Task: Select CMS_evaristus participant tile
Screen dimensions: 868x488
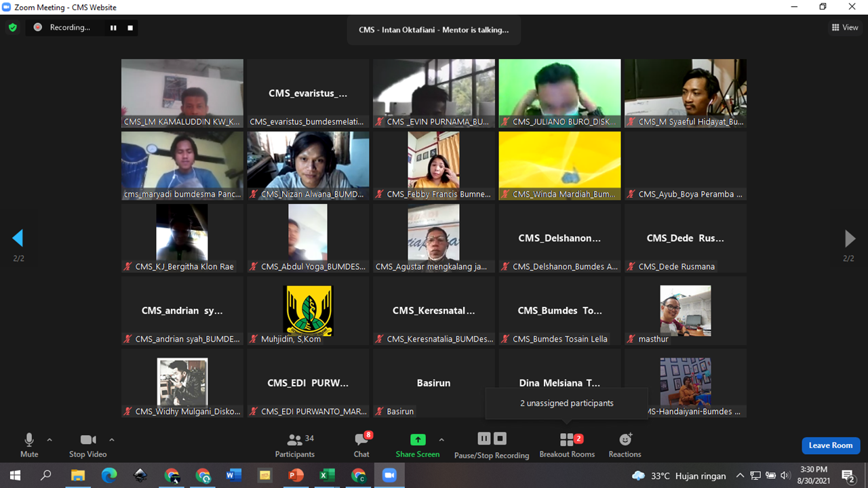Action: coord(308,94)
